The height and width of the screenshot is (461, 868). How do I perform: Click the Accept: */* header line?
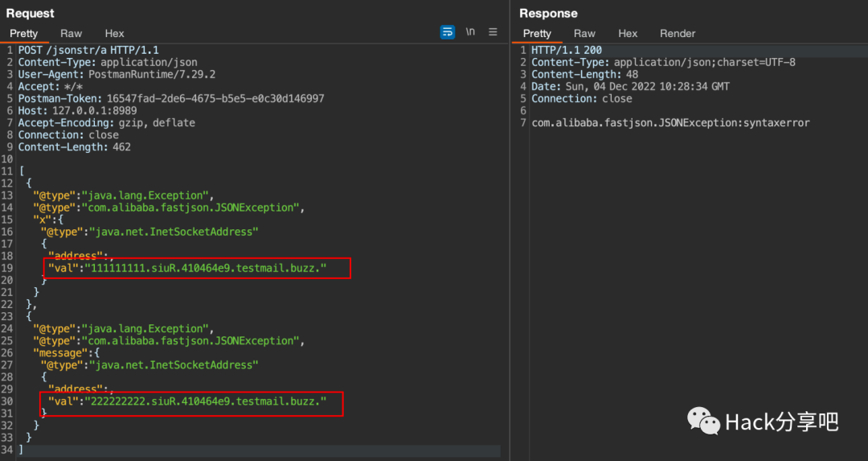click(51, 86)
